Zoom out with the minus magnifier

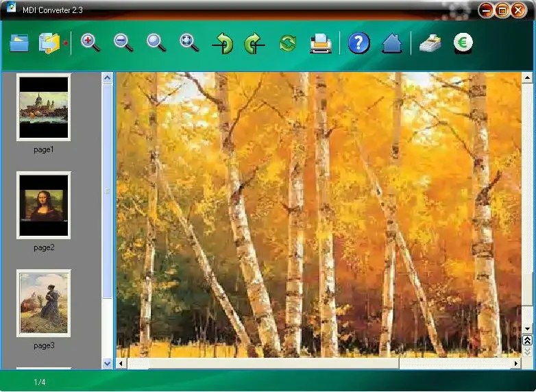pyautogui.click(x=123, y=43)
